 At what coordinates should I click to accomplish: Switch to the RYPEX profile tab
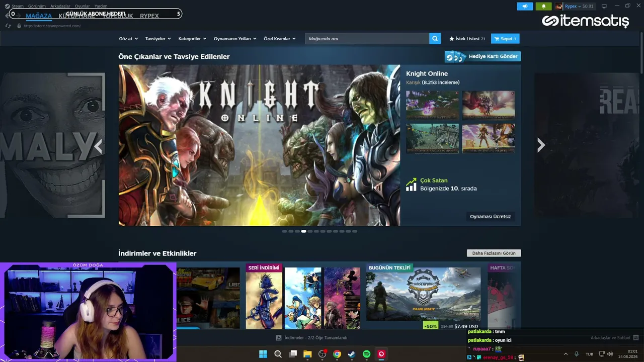(x=149, y=16)
